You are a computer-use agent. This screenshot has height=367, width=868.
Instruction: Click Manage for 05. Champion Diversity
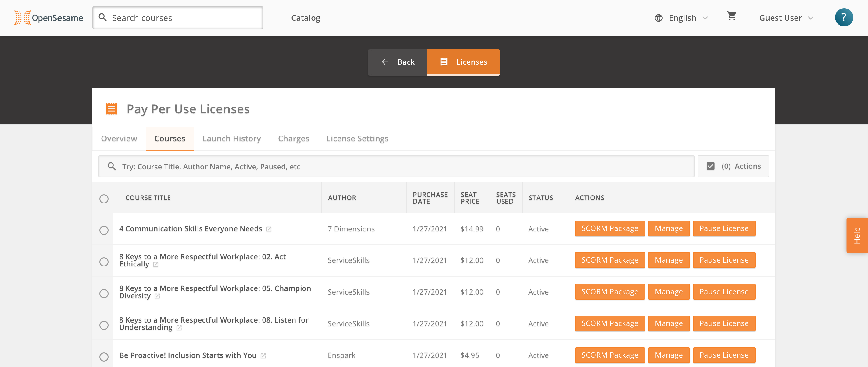(669, 292)
